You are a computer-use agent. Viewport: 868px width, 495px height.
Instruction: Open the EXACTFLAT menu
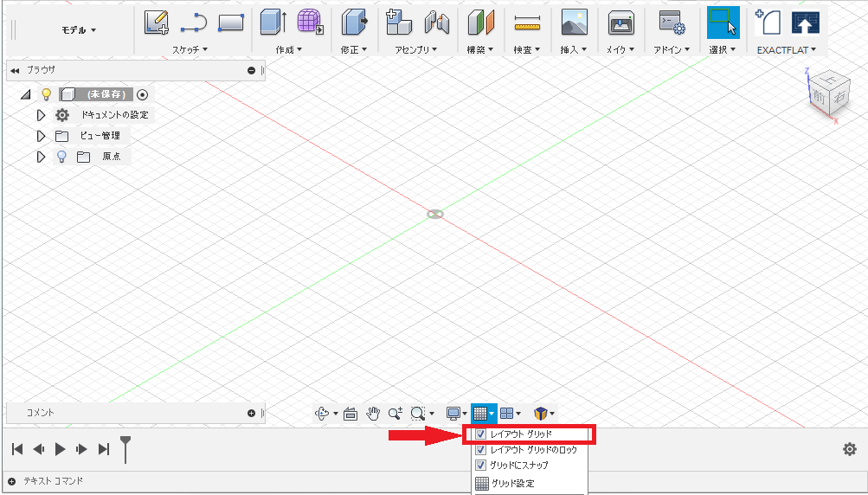(x=787, y=50)
